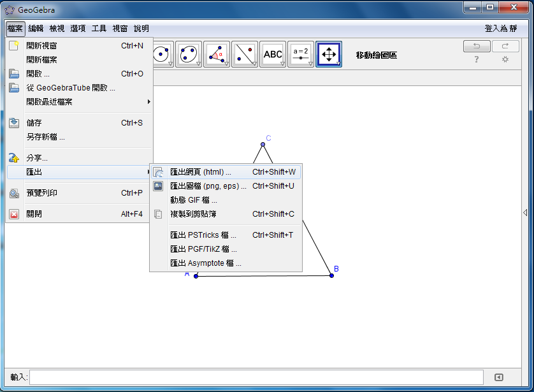Click the GeoGebraTube open folder icon
Screen dimensions: 534x392
14,88
